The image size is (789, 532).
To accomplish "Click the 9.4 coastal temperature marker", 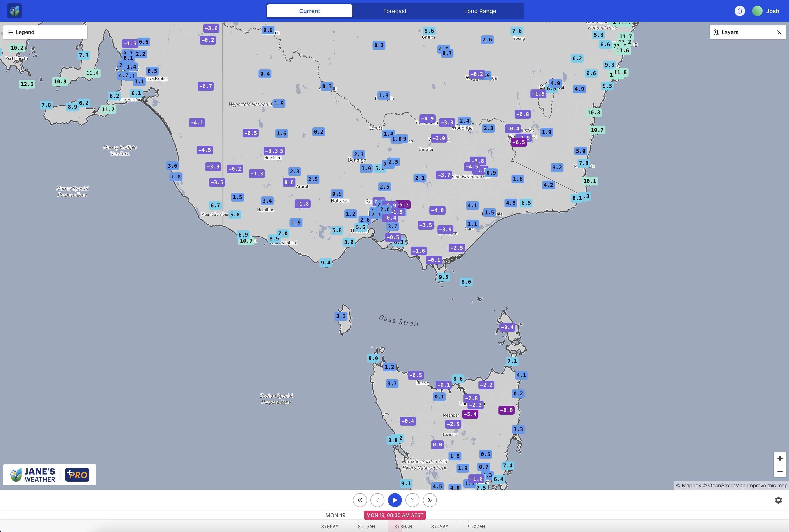I will click(x=326, y=263).
